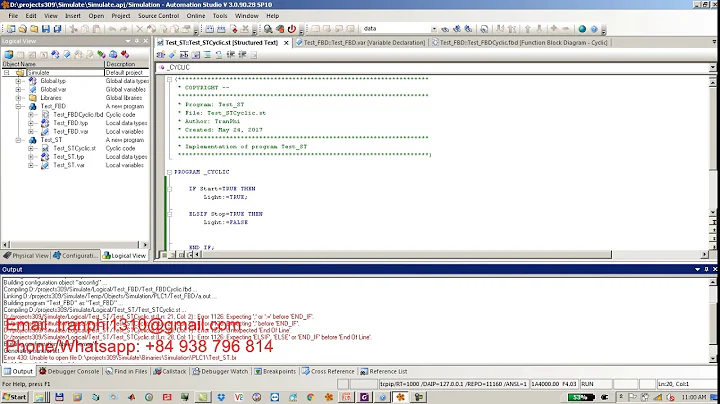Open the Logical View panel options dropdown
Screen dimensions: 720x404
(x=128, y=41)
